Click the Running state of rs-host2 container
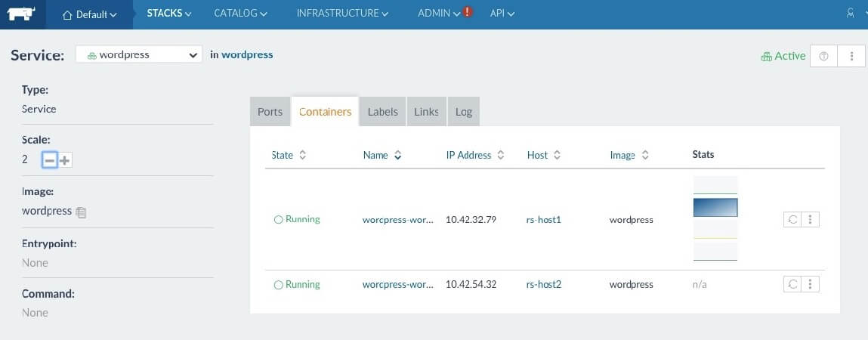 [298, 284]
